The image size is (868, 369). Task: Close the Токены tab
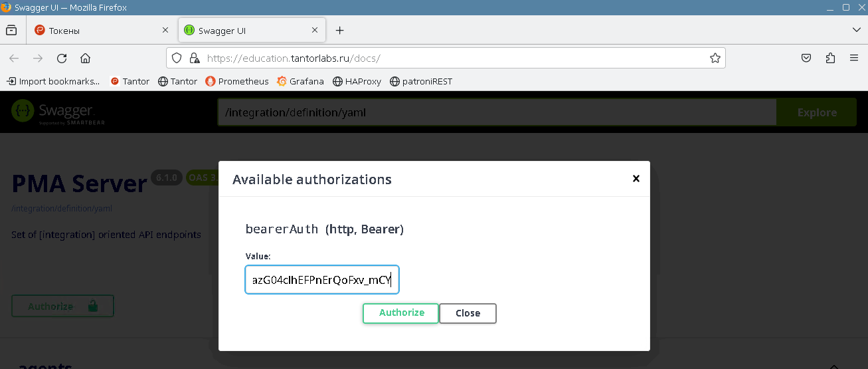(165, 31)
